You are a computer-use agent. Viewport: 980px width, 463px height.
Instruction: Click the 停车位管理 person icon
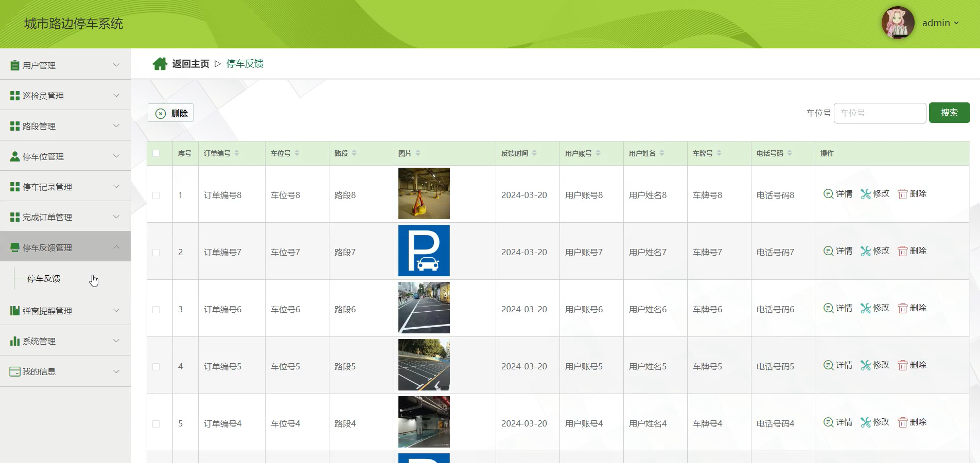[x=15, y=156]
